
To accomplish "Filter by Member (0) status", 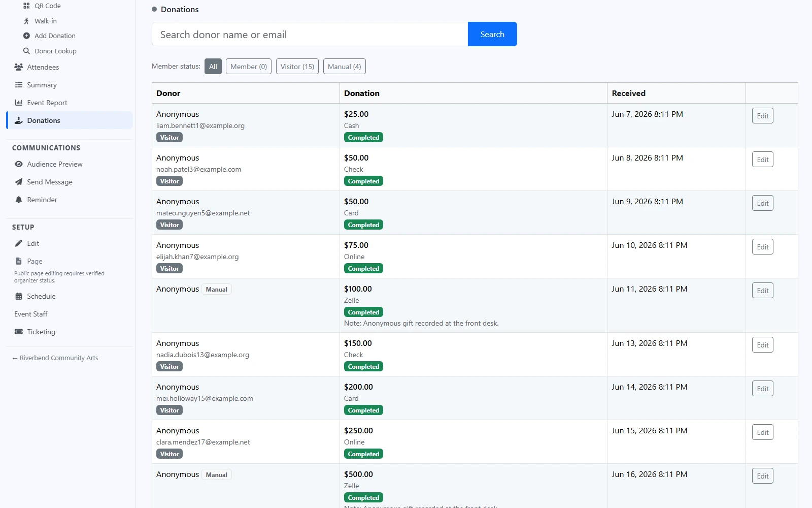I will coord(249,67).
